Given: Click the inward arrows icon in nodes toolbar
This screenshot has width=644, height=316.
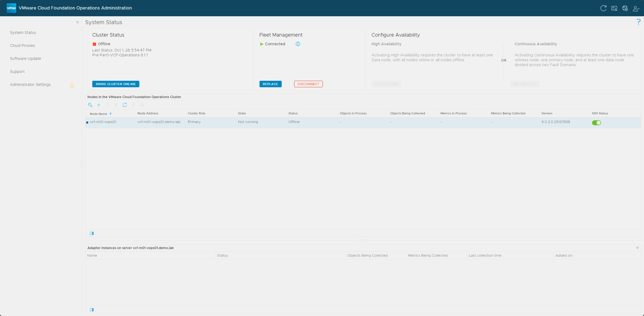Looking at the screenshot, I should [133, 105].
